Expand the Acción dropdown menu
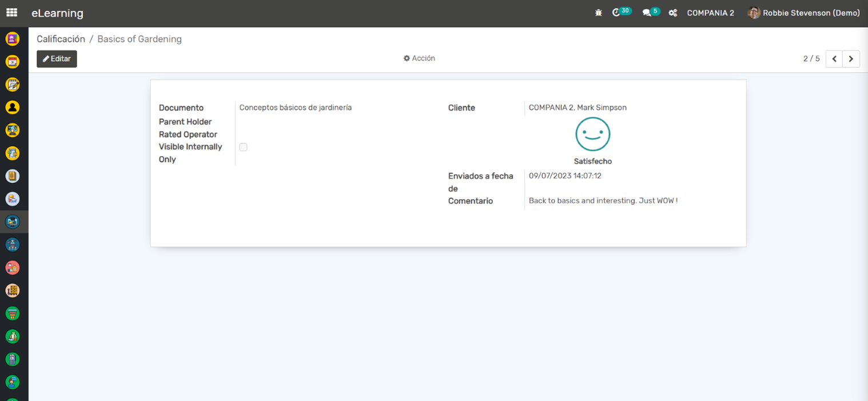This screenshot has width=868, height=401. [x=419, y=58]
